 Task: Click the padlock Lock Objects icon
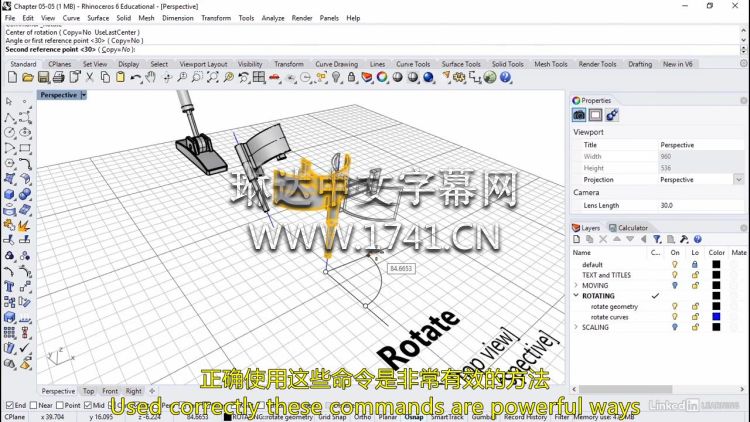(352, 77)
